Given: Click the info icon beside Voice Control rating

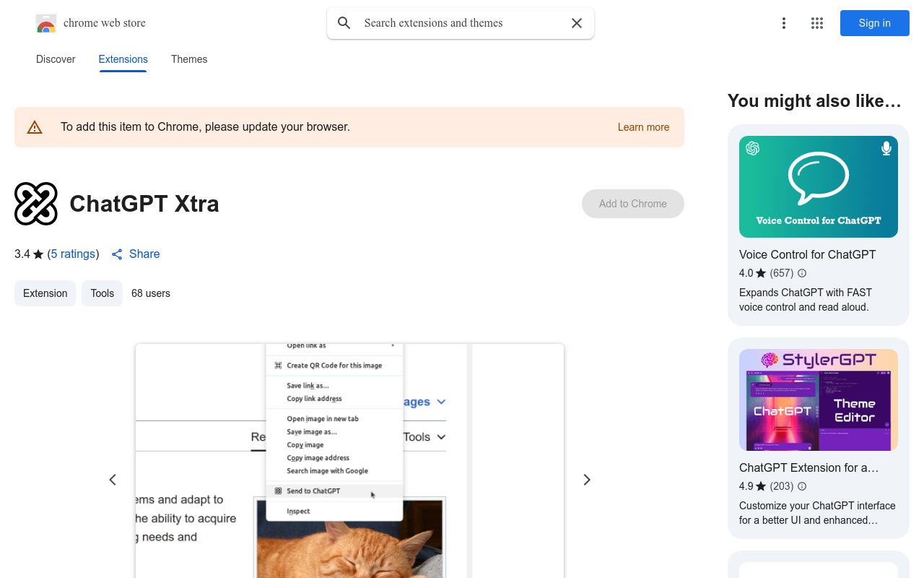Looking at the screenshot, I should (802, 273).
